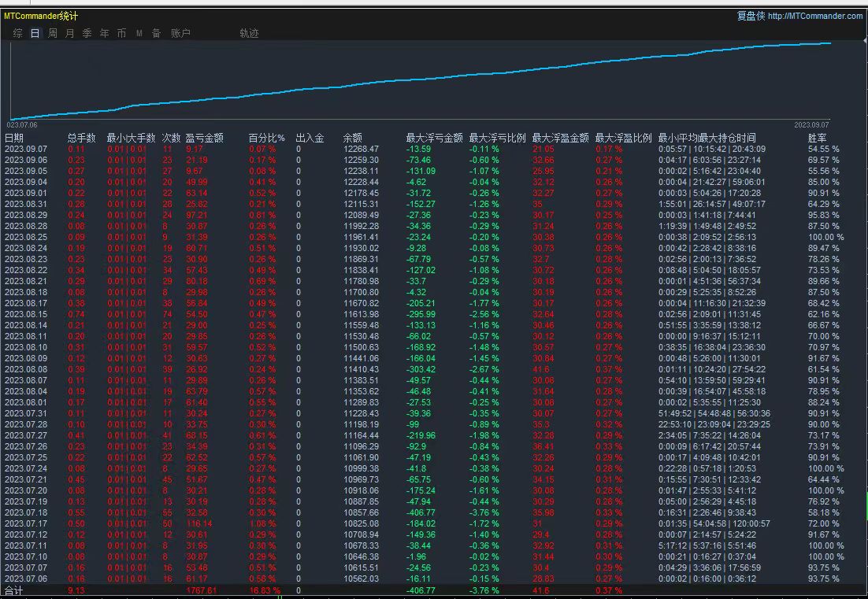The width and height of the screenshot is (868, 599).
Task: Select the 币 currency statistics view
Action: click(x=122, y=33)
